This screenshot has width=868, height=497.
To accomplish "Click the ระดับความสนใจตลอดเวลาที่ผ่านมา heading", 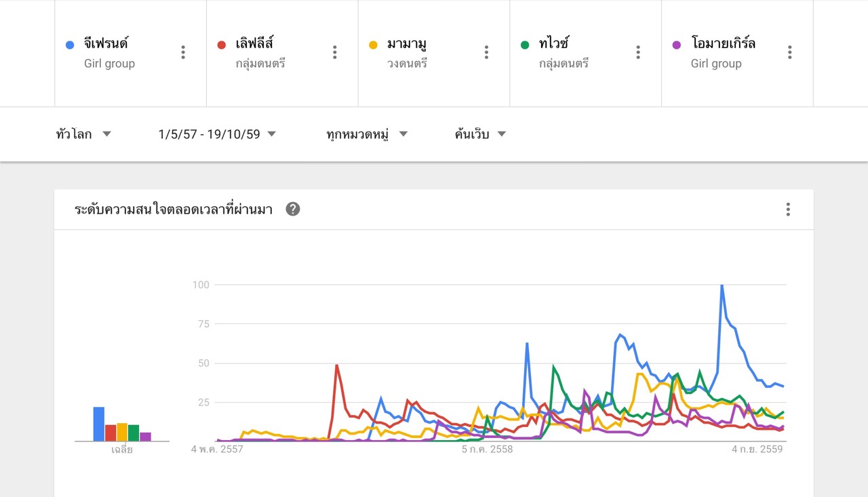I will 174,210.
